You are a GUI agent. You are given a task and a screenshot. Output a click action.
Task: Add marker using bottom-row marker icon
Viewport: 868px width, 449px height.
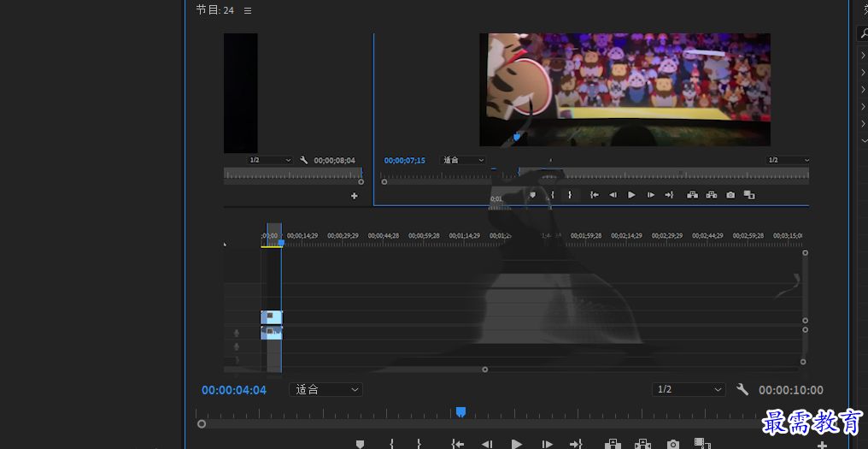point(360,444)
